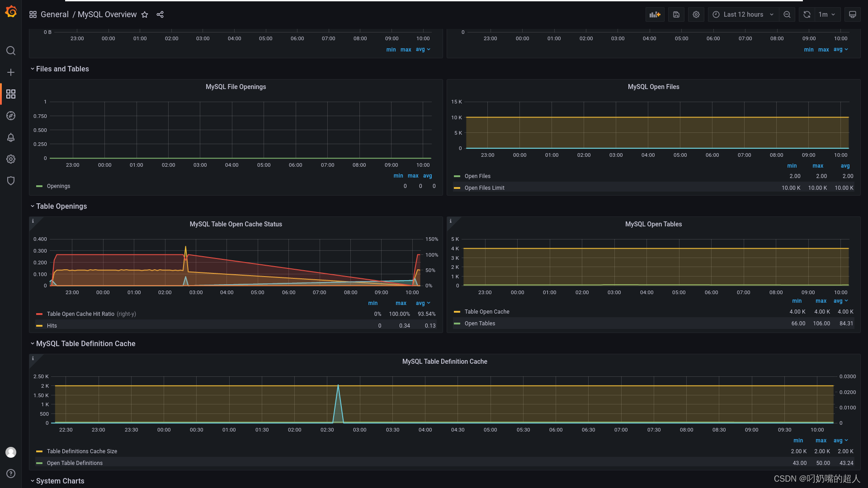Image resolution: width=868 pixels, height=488 pixels.
Task: Open the Grafana home logo
Action: click(11, 12)
